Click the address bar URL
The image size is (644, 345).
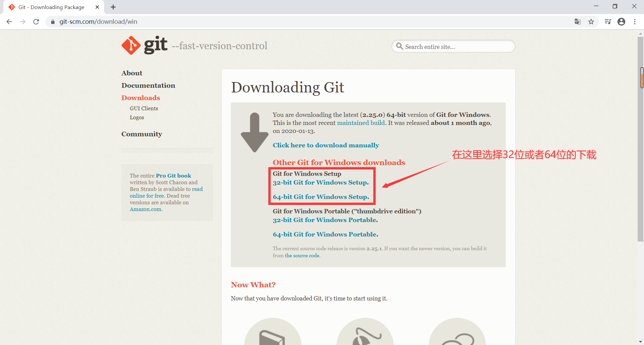pos(98,22)
